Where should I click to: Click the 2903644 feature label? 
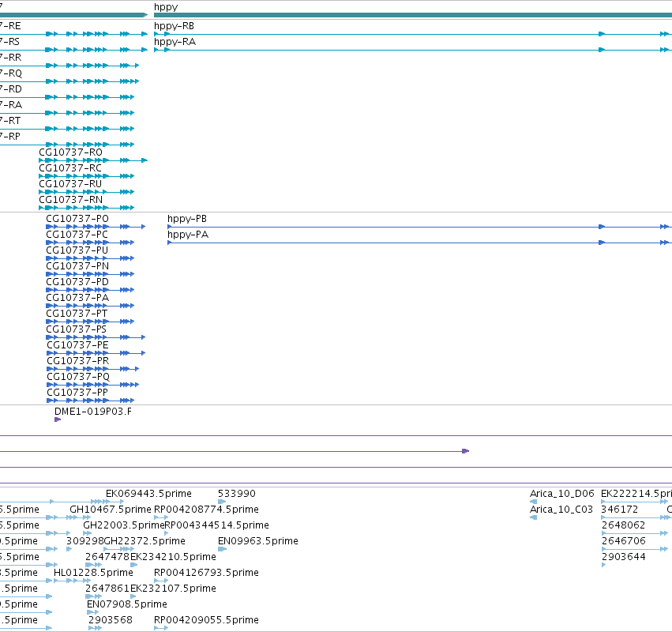tap(624, 558)
